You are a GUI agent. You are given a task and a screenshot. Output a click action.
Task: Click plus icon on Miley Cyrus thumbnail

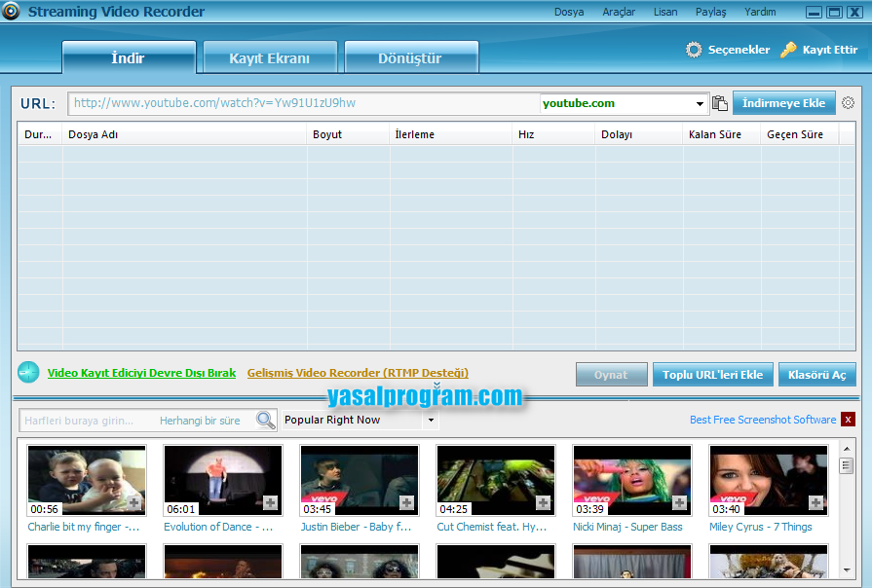click(x=815, y=502)
